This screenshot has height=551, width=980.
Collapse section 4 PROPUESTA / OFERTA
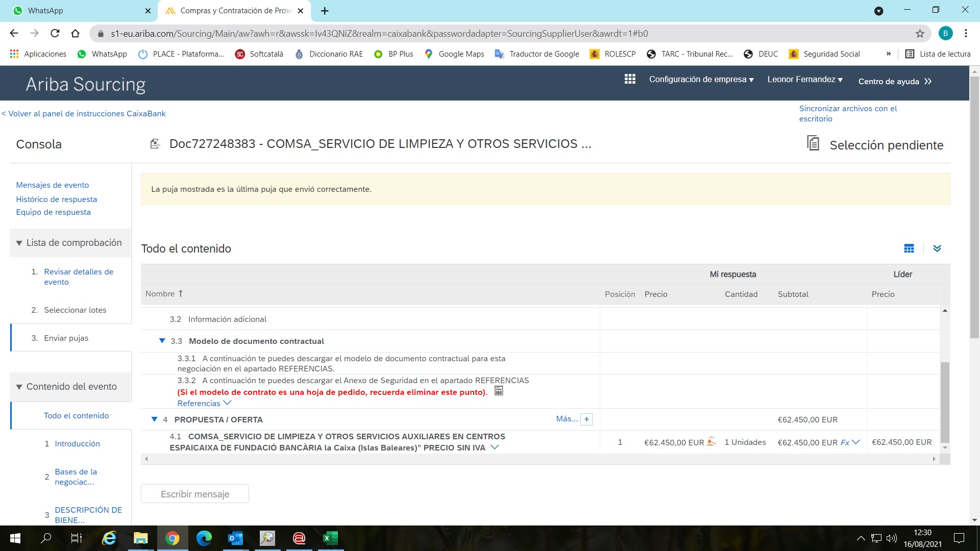click(x=154, y=419)
